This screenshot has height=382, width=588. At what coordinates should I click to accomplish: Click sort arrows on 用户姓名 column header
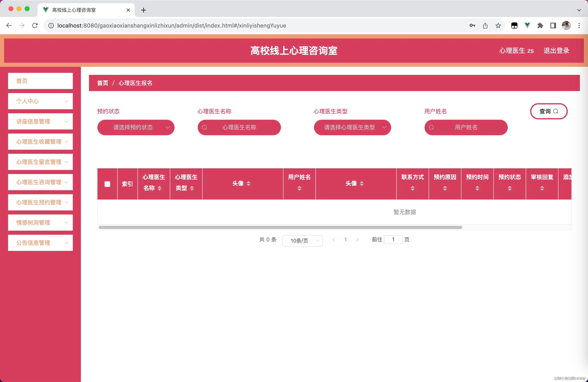299,188
